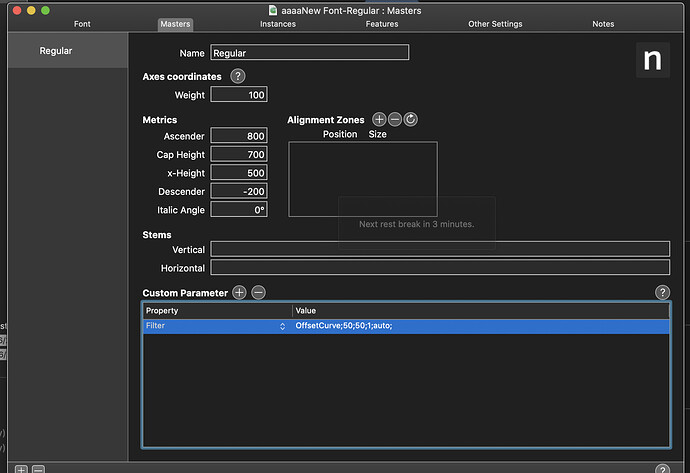Viewport: 690px width, 473px height.
Task: Select the OffsetCurve;50;50;1;auto; value cell
Action: pos(481,326)
